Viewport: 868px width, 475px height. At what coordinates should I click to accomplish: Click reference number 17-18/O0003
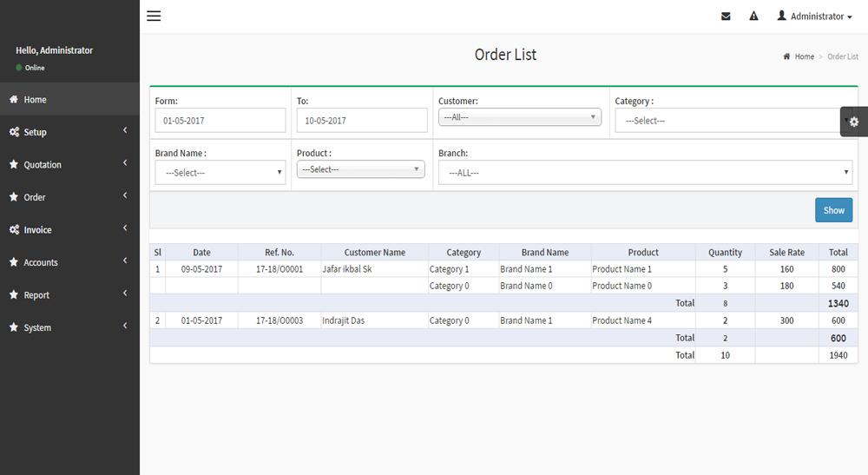coord(279,320)
